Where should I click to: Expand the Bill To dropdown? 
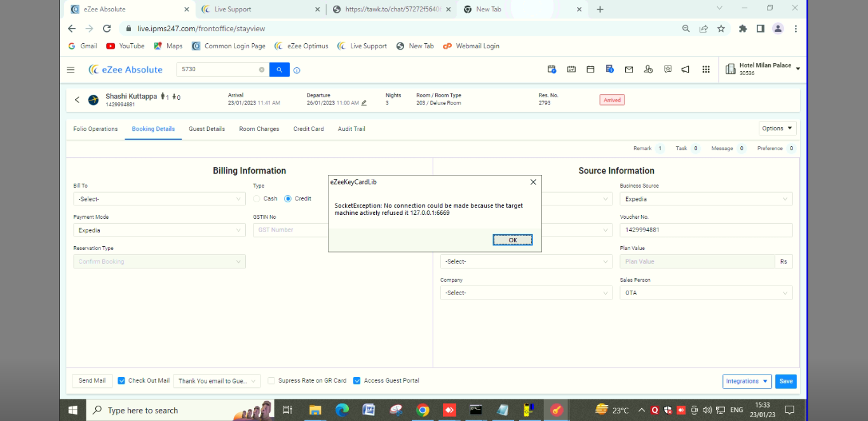pos(159,199)
